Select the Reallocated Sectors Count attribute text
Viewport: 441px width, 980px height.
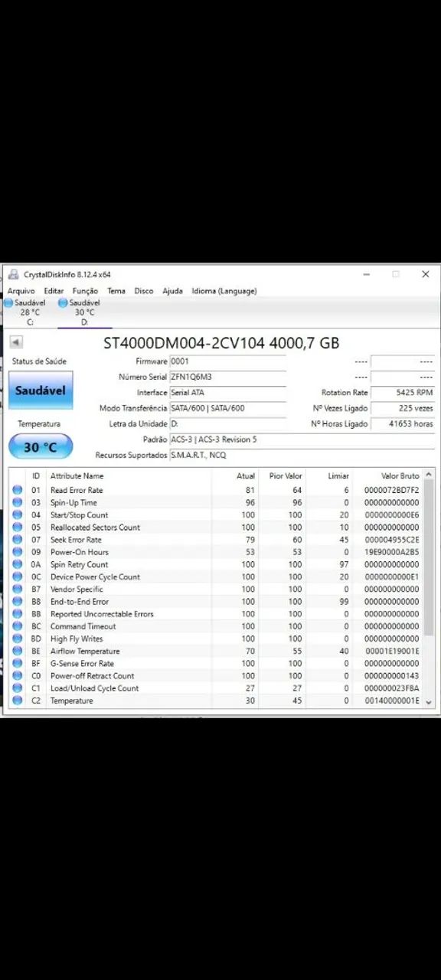tap(95, 528)
